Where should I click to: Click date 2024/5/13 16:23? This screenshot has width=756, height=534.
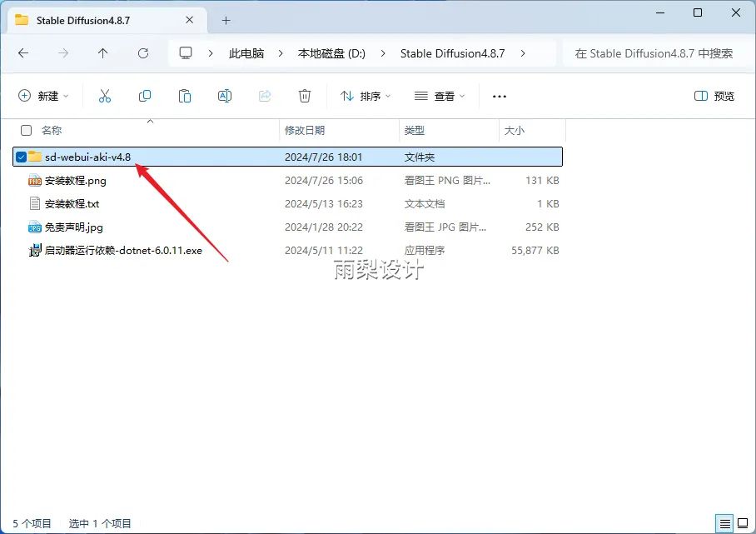(324, 203)
